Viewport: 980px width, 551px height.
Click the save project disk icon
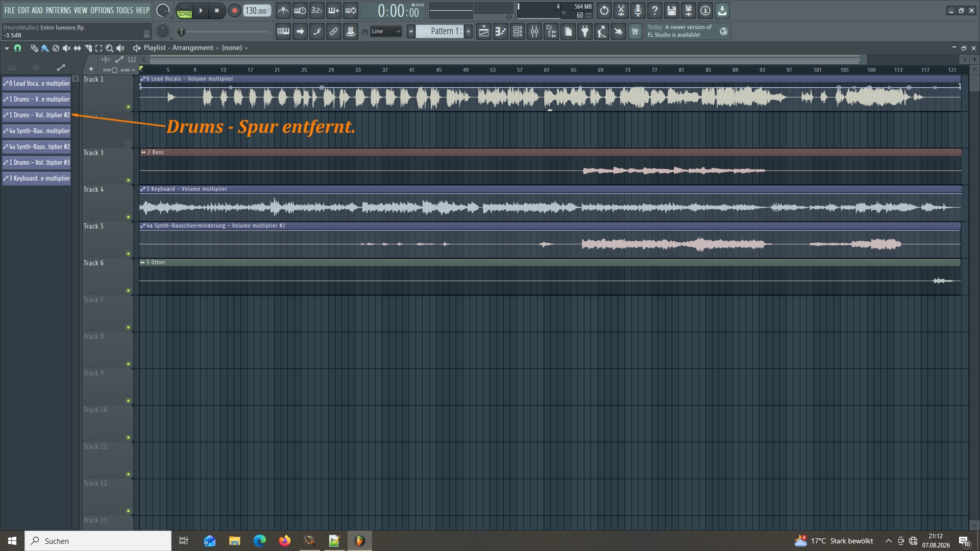coord(672,11)
